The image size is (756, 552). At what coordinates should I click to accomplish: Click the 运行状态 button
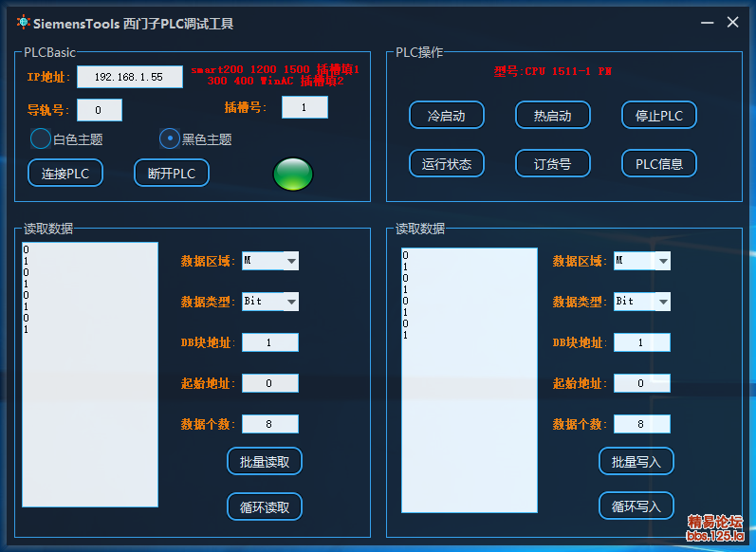pyautogui.click(x=447, y=163)
